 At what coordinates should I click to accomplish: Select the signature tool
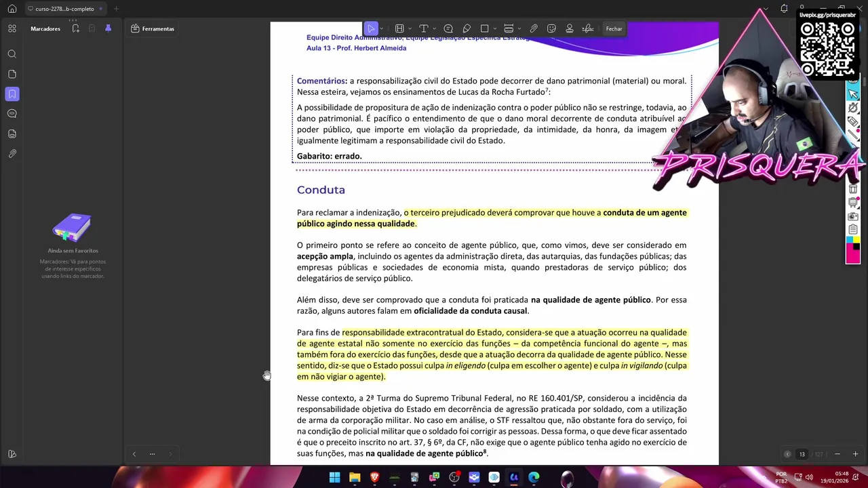coord(588,28)
